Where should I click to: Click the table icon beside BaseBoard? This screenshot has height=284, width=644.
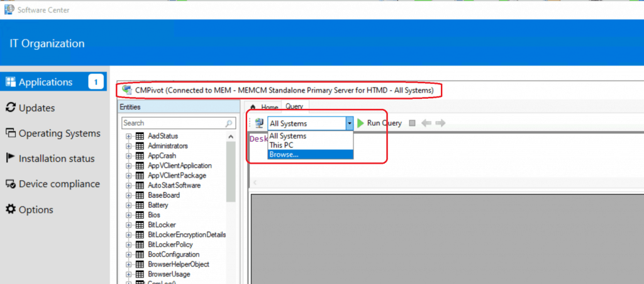pyautogui.click(x=140, y=195)
